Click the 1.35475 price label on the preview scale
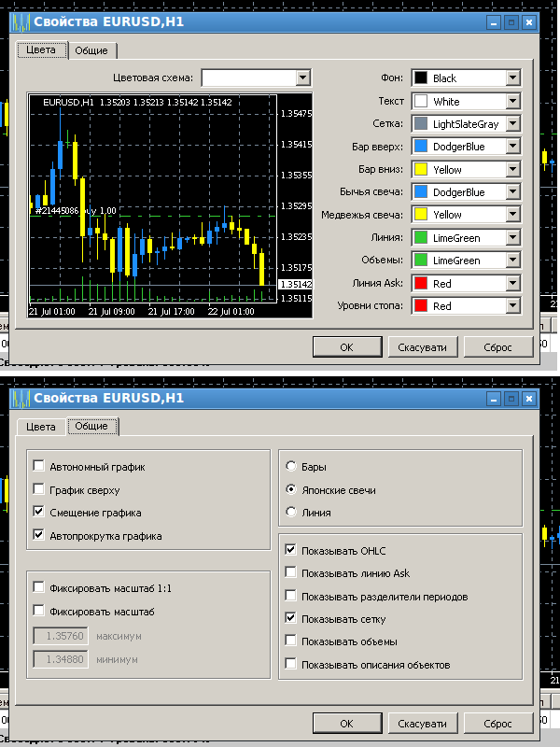The height and width of the screenshot is (747, 560). (296, 113)
